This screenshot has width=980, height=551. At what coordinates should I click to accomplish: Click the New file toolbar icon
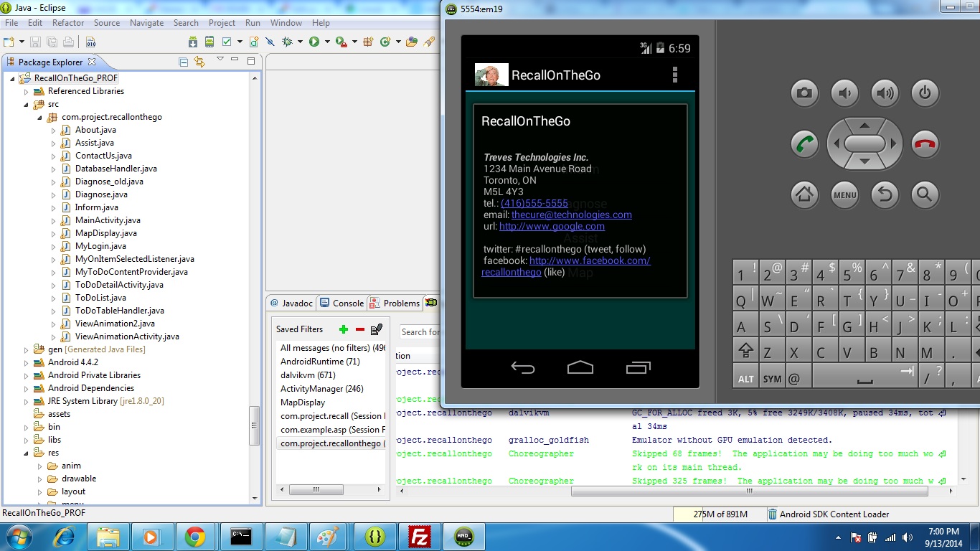click(9, 42)
